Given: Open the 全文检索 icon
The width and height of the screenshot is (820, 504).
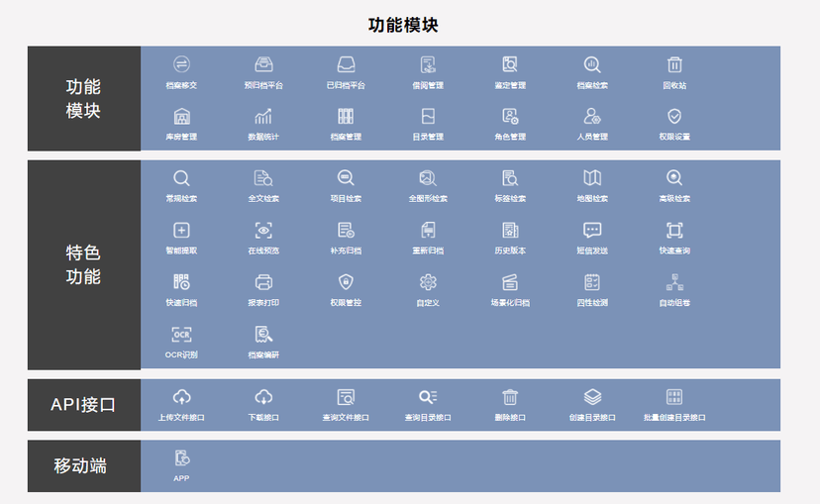Looking at the screenshot, I should pos(263,178).
